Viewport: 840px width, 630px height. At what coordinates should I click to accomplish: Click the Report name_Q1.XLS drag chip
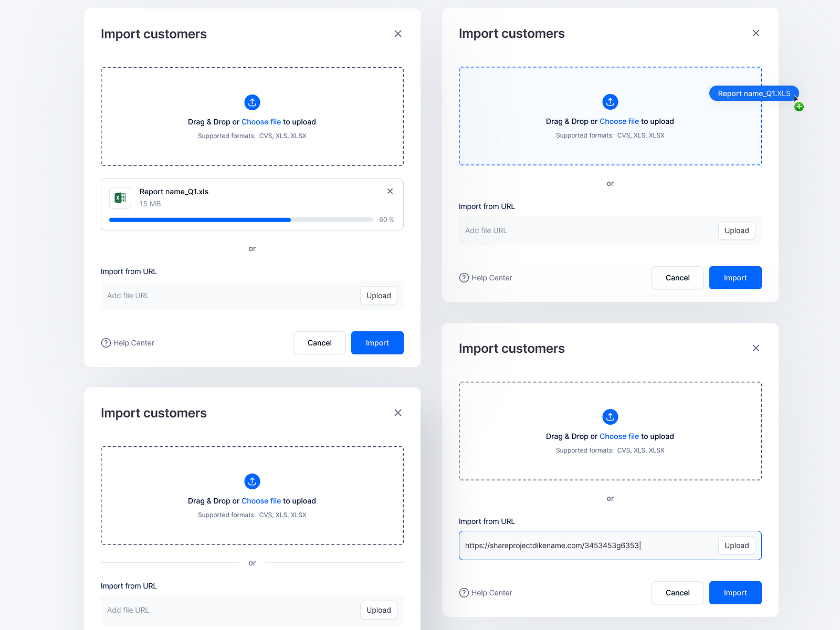pyautogui.click(x=754, y=93)
